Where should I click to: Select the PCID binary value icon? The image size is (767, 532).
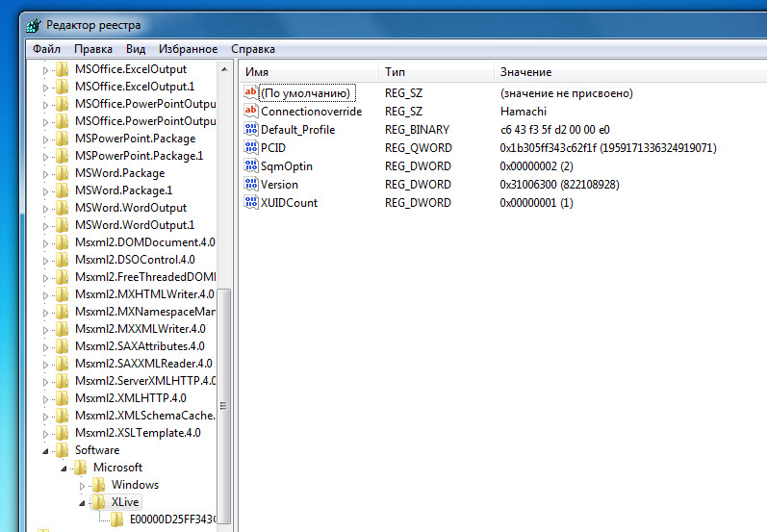pyautogui.click(x=251, y=147)
